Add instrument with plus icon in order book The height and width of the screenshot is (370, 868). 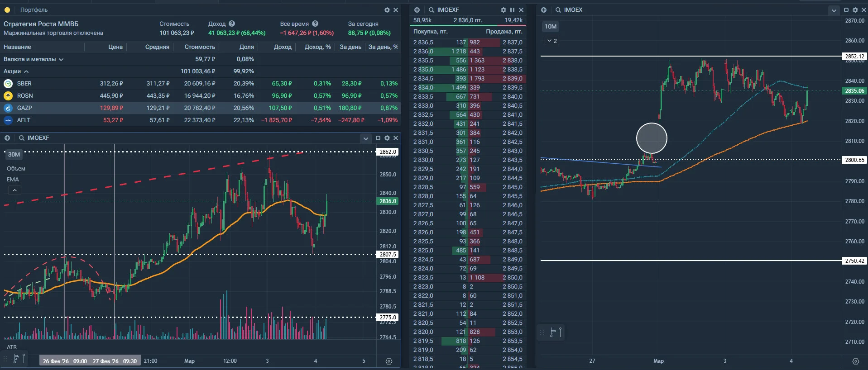417,10
